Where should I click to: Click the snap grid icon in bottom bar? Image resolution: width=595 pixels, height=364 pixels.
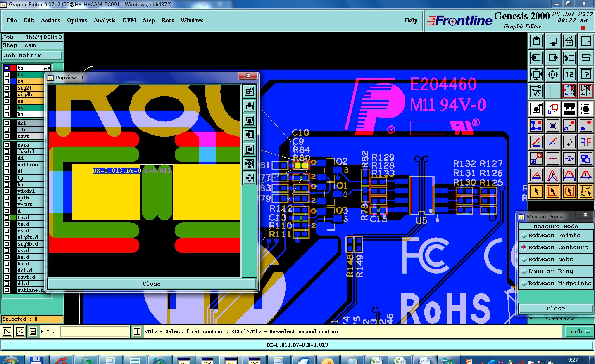pos(33,331)
